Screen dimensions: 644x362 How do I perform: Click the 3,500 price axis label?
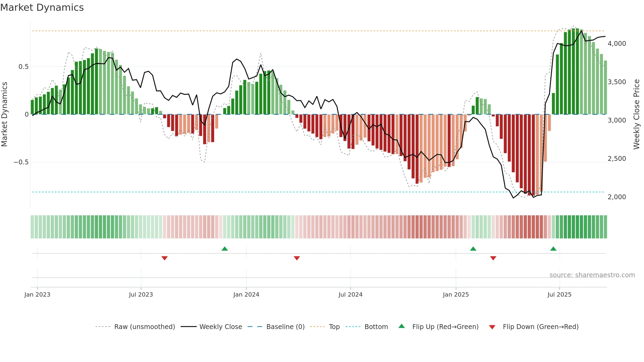click(617, 82)
